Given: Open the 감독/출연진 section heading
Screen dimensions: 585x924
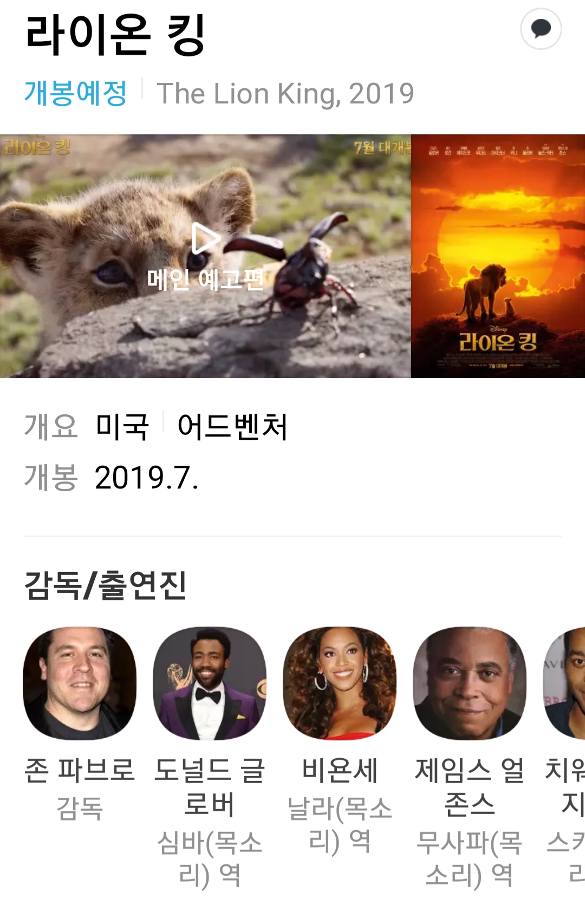Looking at the screenshot, I should coord(106,585).
